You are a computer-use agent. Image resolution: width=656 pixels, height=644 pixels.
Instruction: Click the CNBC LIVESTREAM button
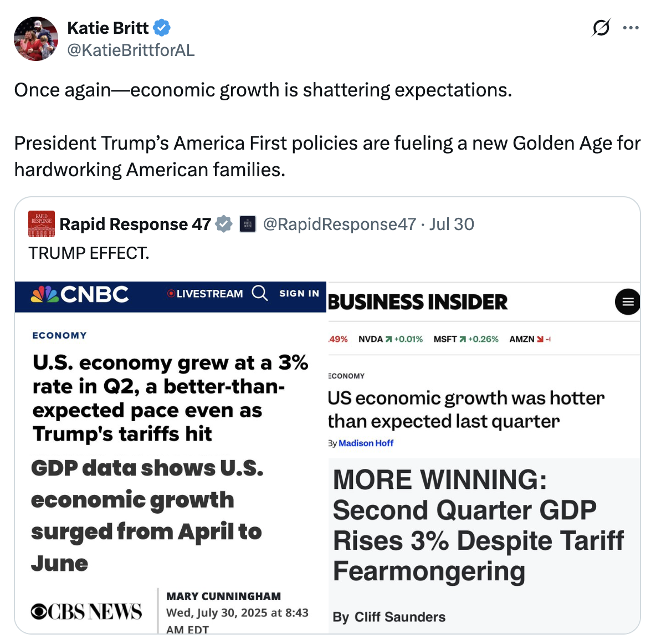(205, 293)
